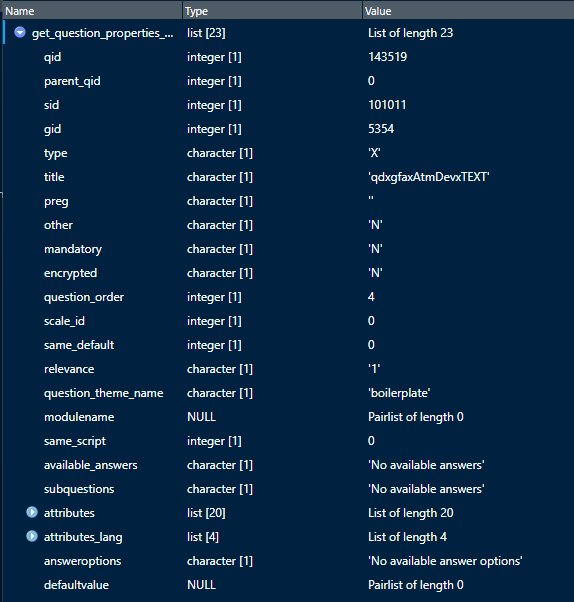574x602 pixels.
Task: Expand the attributes_lang list
Action: tap(32, 536)
